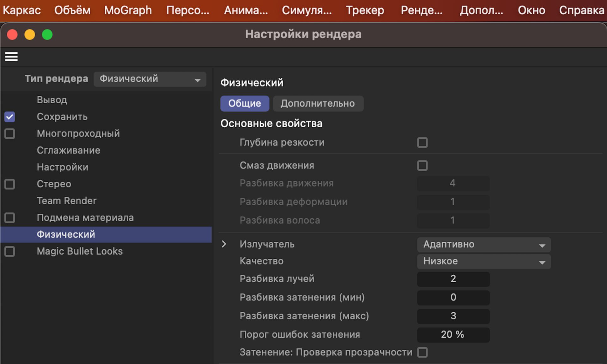Enable Magic Bullet Looks checkbox
Screen dimensions: 607x364
pos(10,252)
